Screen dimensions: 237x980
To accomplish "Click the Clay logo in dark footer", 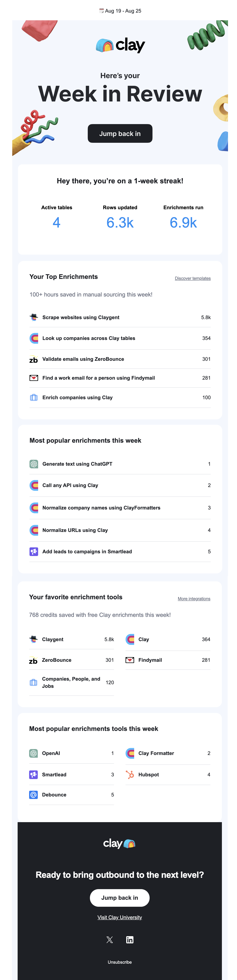I will [x=119, y=843].
